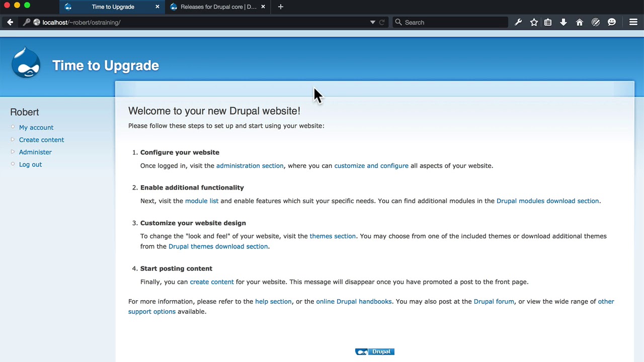Image resolution: width=644 pixels, height=362 pixels.
Task: Close the Time to Upgrade tab
Action: (x=157, y=7)
